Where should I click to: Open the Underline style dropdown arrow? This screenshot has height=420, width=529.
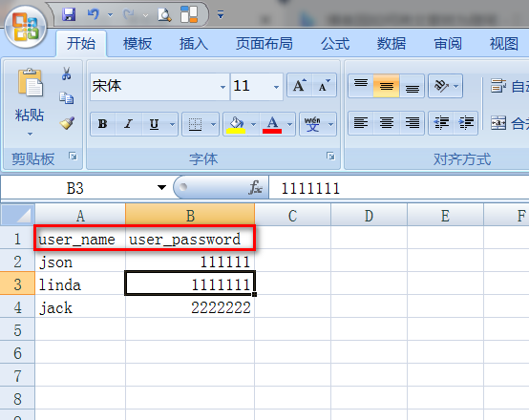pyautogui.click(x=173, y=124)
